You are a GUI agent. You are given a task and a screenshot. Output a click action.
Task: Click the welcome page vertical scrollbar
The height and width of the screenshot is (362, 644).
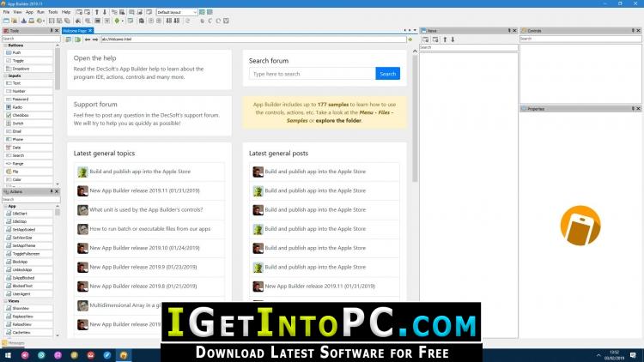pyautogui.click(x=415, y=119)
